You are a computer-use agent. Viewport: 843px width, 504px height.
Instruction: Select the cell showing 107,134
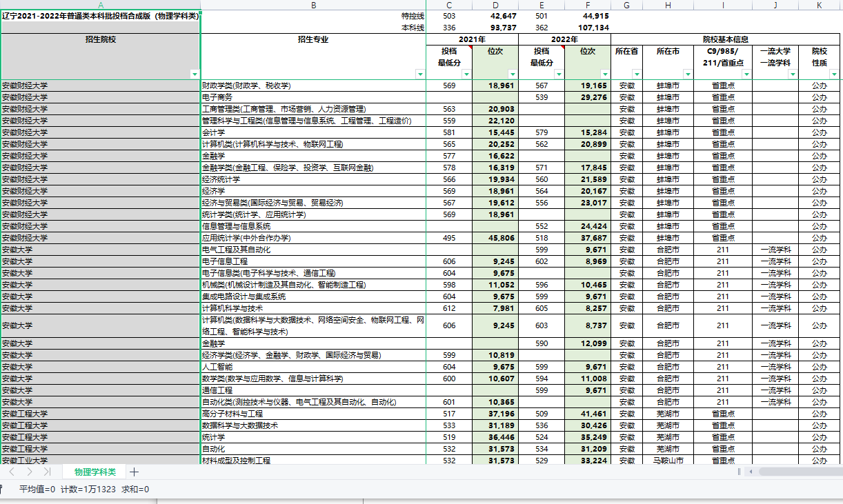coord(588,28)
